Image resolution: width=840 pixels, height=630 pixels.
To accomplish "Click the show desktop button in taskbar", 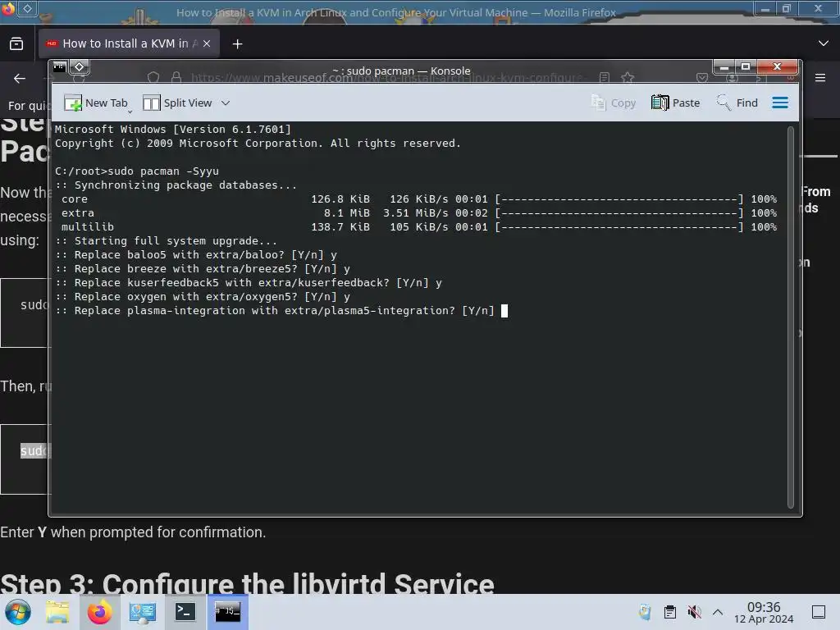I will click(x=819, y=612).
